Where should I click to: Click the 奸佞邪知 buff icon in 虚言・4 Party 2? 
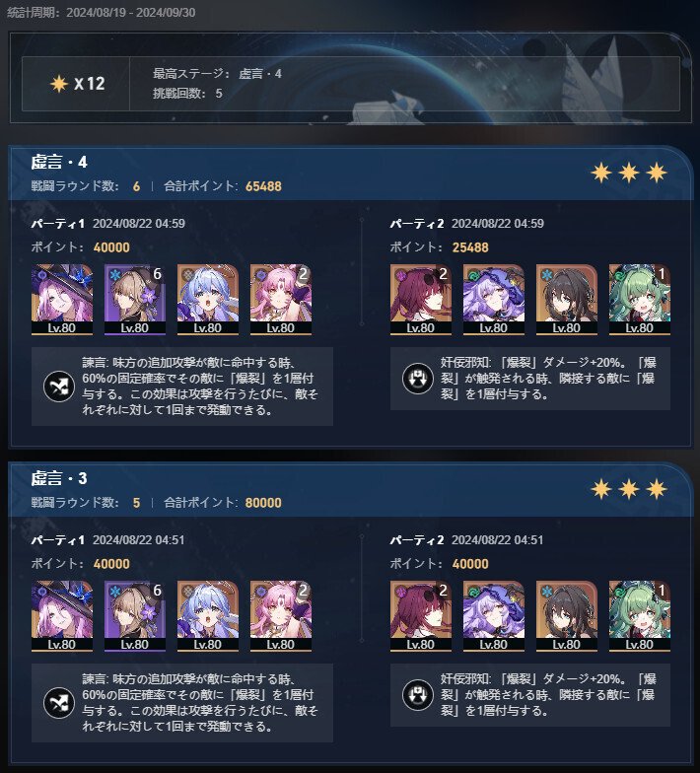tap(418, 379)
